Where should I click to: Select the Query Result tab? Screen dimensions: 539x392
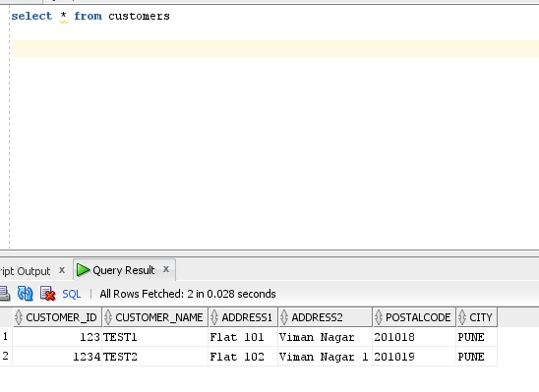(x=124, y=270)
